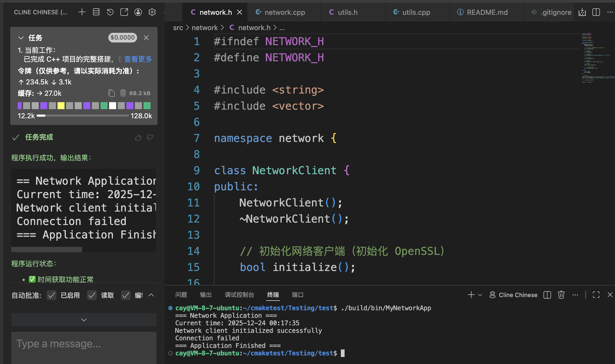Toggle the 读取 auto-approve checkbox
Screen dimensions: 615x364
tap(92, 295)
